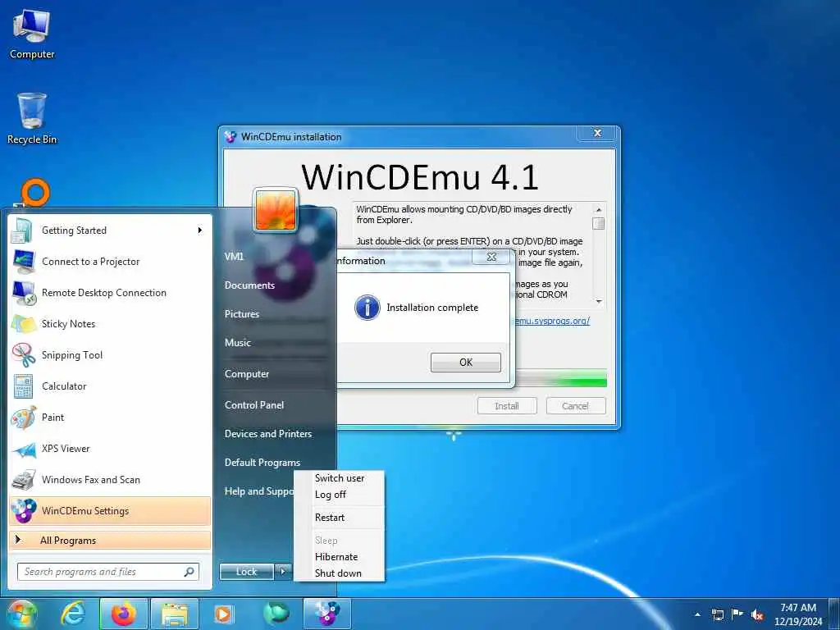Screen dimensions: 840x630
Task: Click the WinCDEmu Settings disc icon
Action: tap(23, 510)
